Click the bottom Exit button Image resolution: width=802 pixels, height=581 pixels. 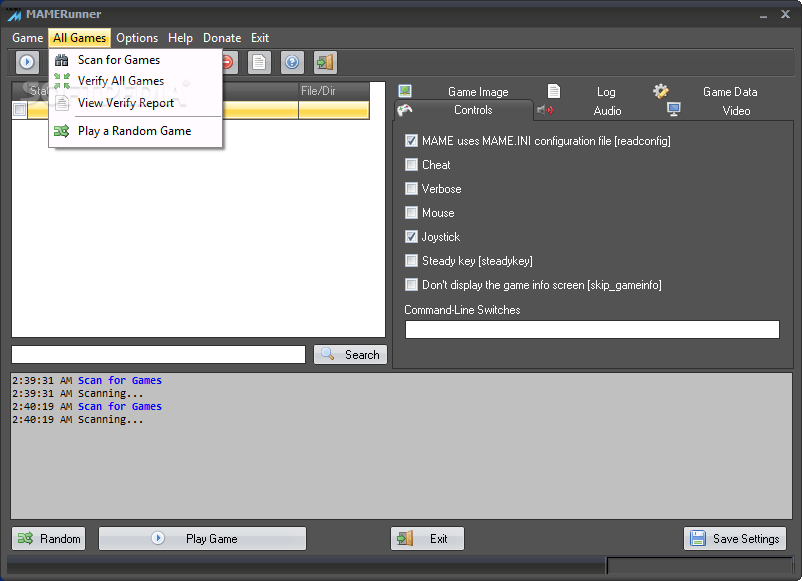point(428,539)
